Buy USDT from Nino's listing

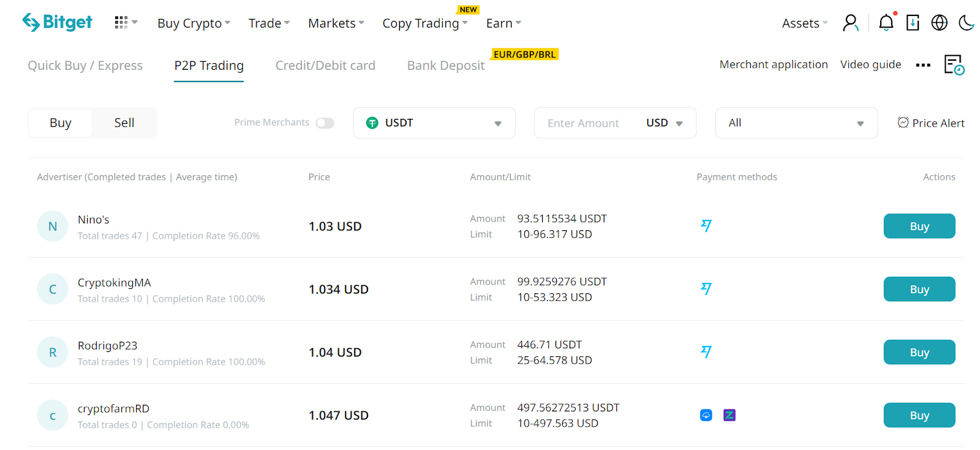point(919,227)
